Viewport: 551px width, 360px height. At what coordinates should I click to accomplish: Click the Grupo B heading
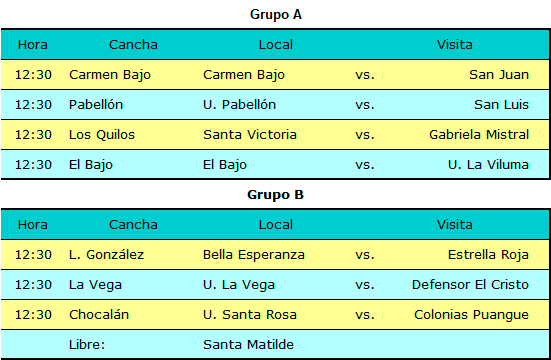coord(276,195)
